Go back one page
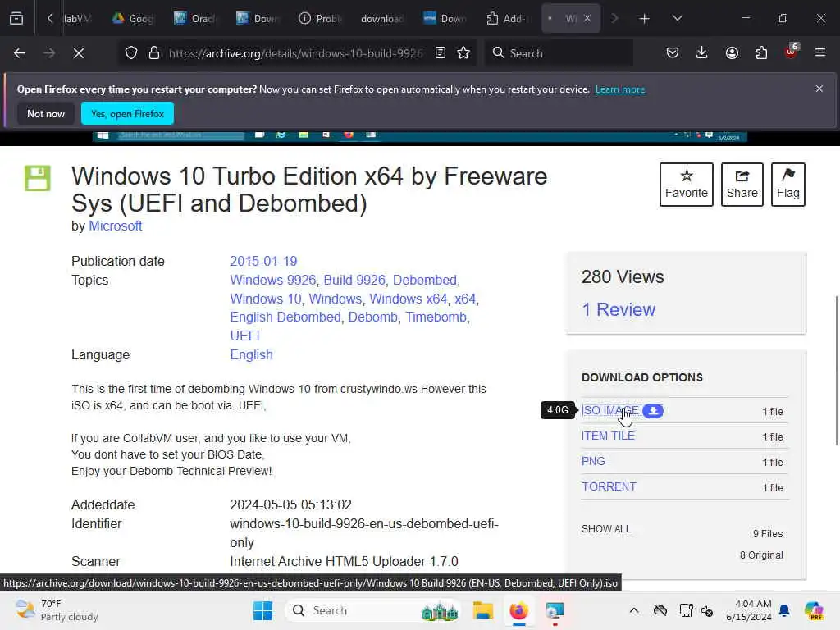 pyautogui.click(x=20, y=53)
